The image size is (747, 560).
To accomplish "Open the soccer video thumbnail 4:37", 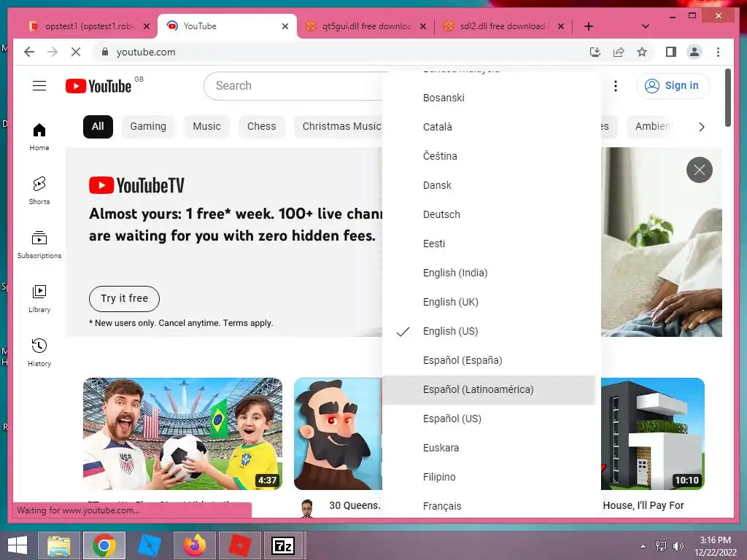I will [182, 434].
